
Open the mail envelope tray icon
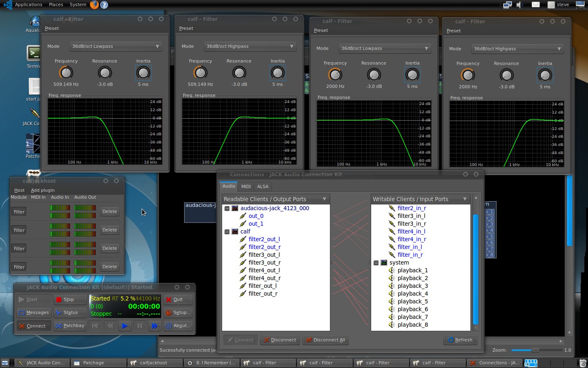click(536, 4)
